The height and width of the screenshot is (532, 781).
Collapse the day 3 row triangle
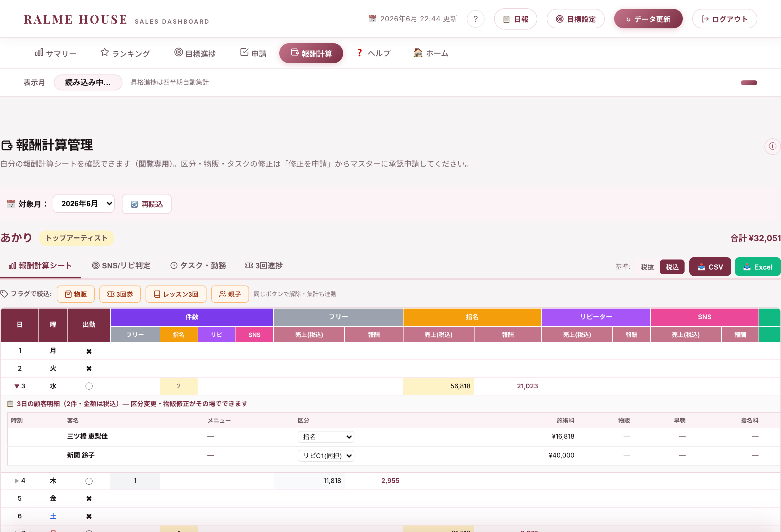coord(17,386)
